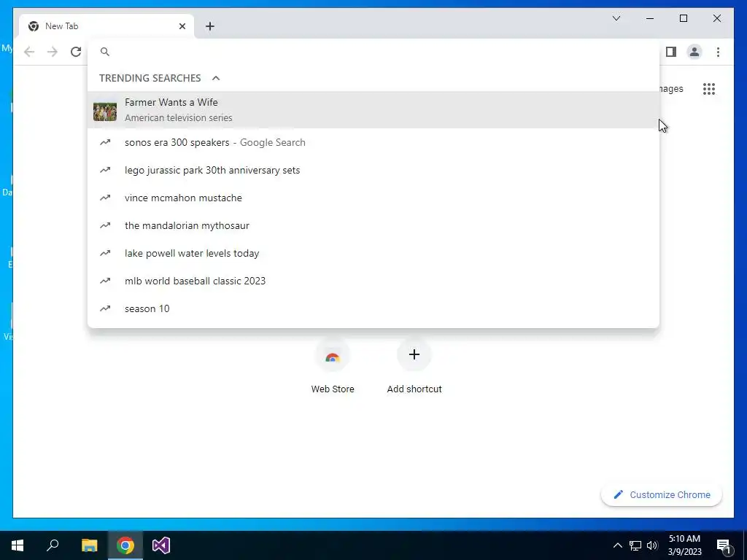Select lake powell water levels today

[x=373, y=253]
